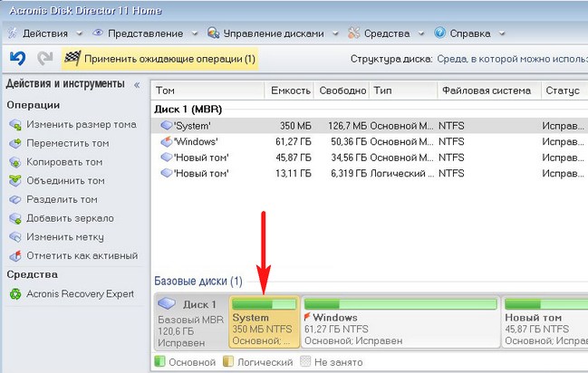Screen dimensions: 588x373
Task: Click the Базовые диски (1) heading
Action: click(198, 281)
